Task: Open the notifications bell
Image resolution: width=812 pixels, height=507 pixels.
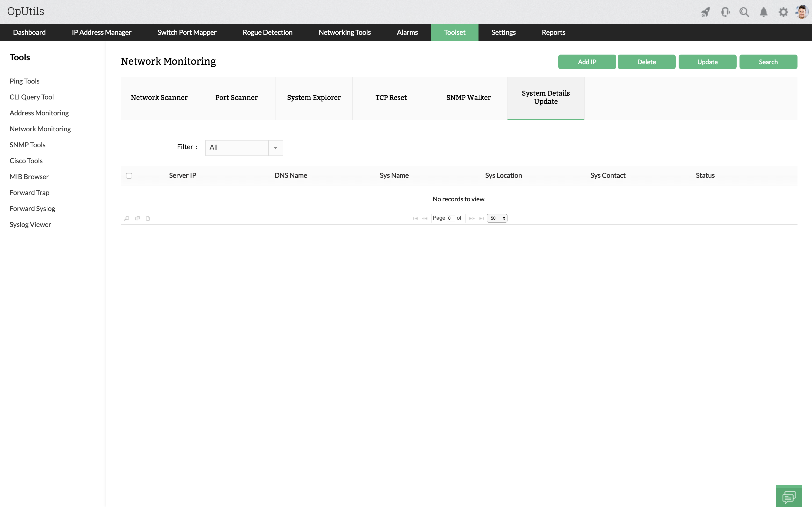Action: [763, 12]
